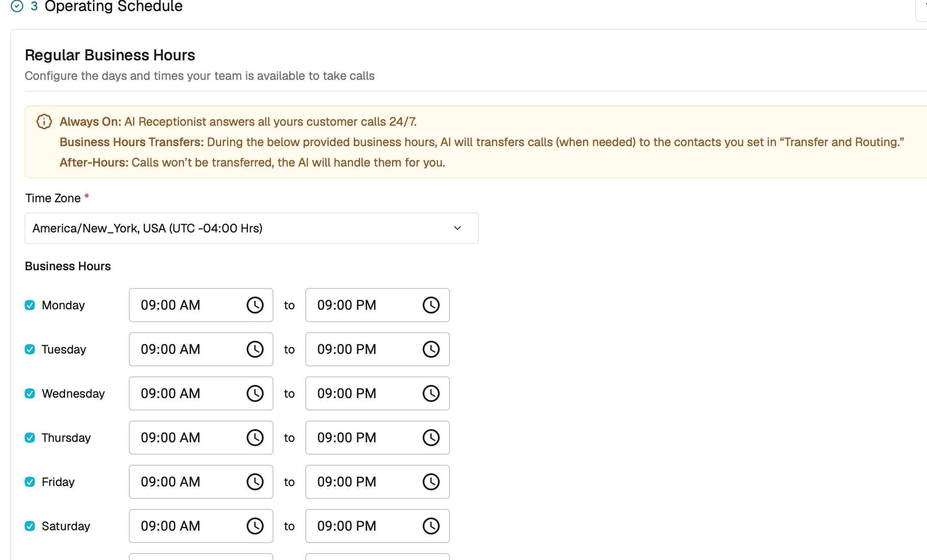Click the Saturday 09:00 AM start field

tap(201, 526)
